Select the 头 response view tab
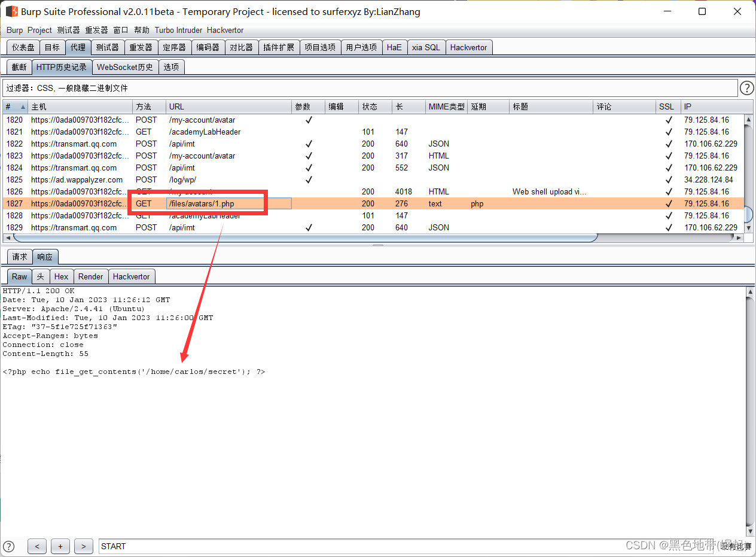756x557 pixels. click(x=40, y=276)
